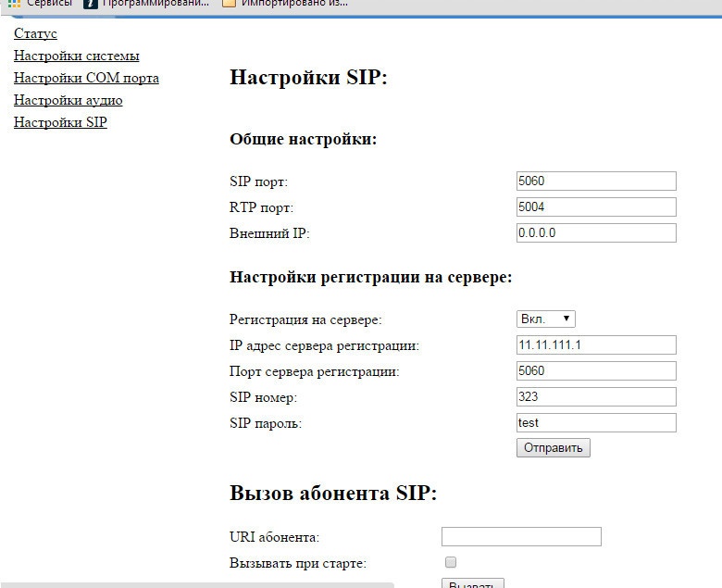This screenshot has height=588, width=722.
Task: Focus the Внешний IP field
Action: [596, 232]
